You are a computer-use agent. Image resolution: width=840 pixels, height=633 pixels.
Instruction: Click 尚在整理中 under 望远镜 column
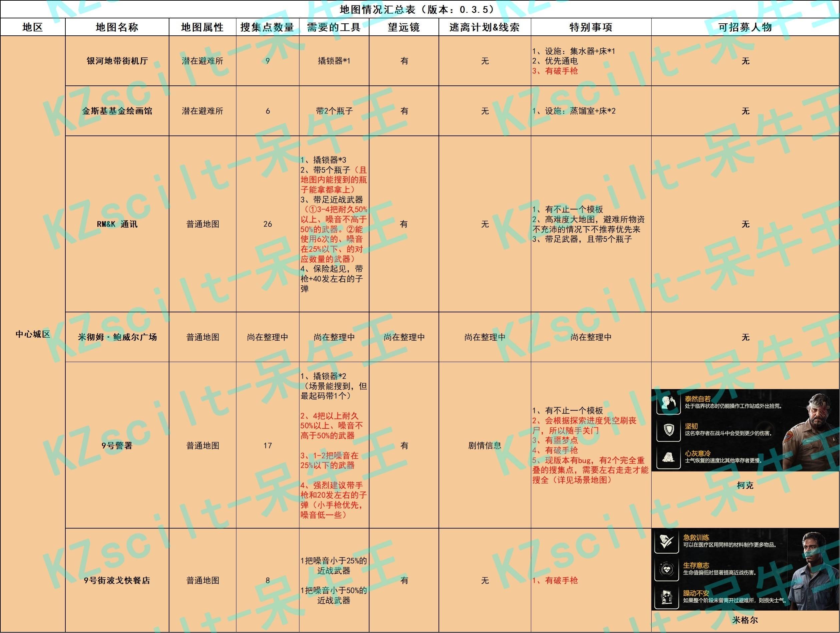(404, 337)
